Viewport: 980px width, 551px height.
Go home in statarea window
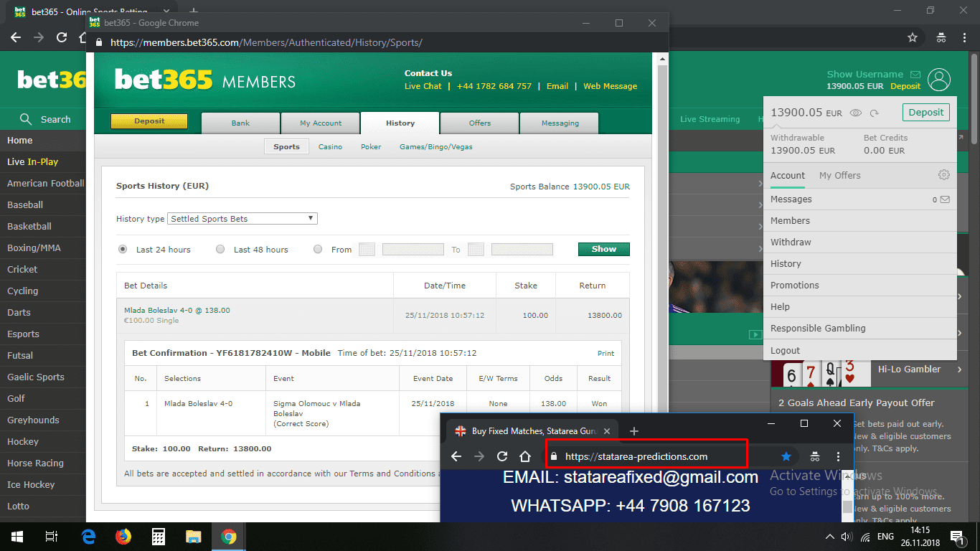click(x=525, y=456)
